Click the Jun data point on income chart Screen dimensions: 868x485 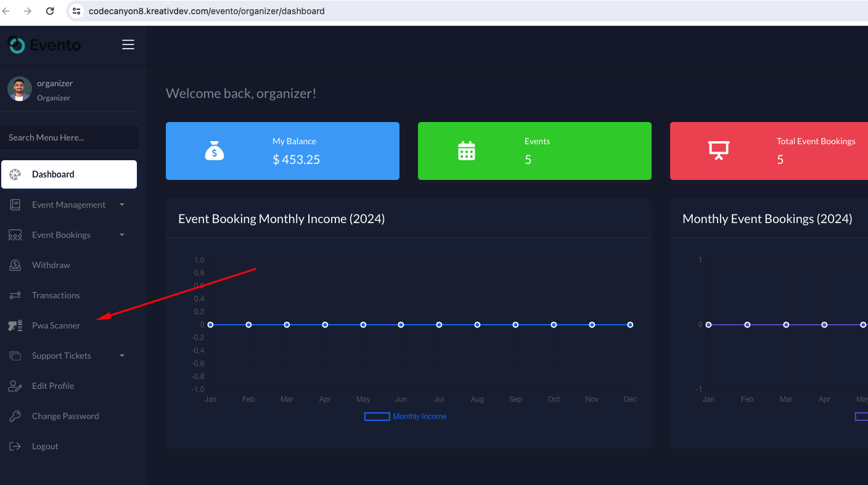[401, 325]
